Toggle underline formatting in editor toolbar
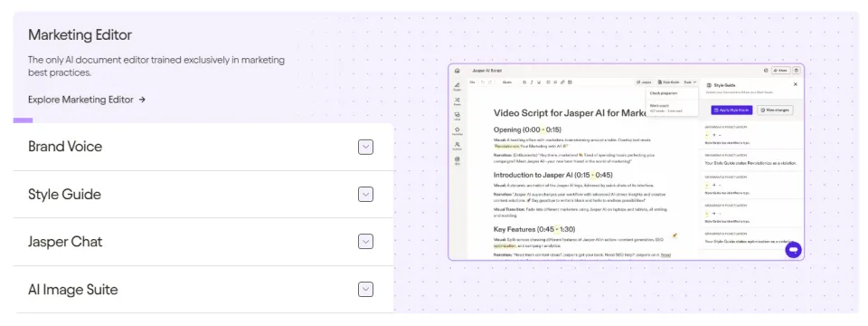Viewport: 868px width, 326px height. tap(539, 82)
